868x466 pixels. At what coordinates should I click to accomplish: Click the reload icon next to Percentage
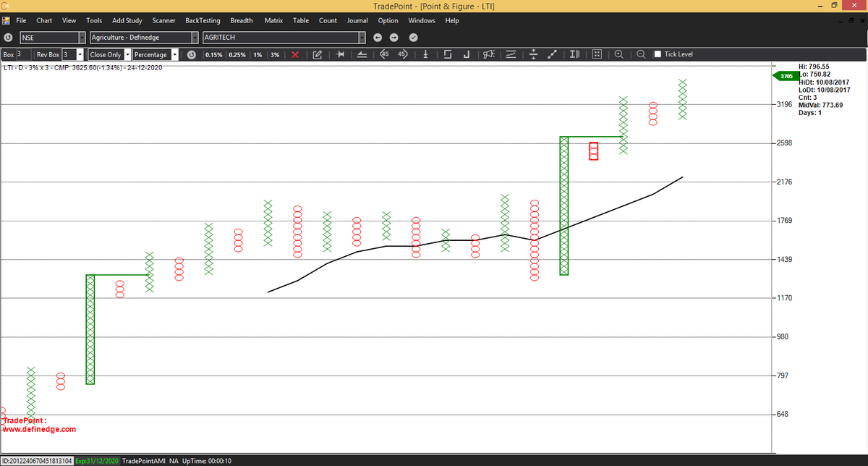pyautogui.click(x=191, y=54)
